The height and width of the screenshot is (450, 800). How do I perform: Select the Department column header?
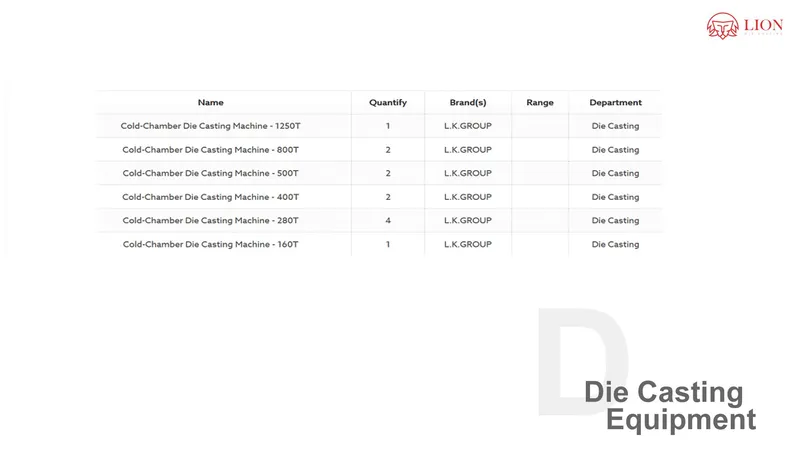pos(615,102)
